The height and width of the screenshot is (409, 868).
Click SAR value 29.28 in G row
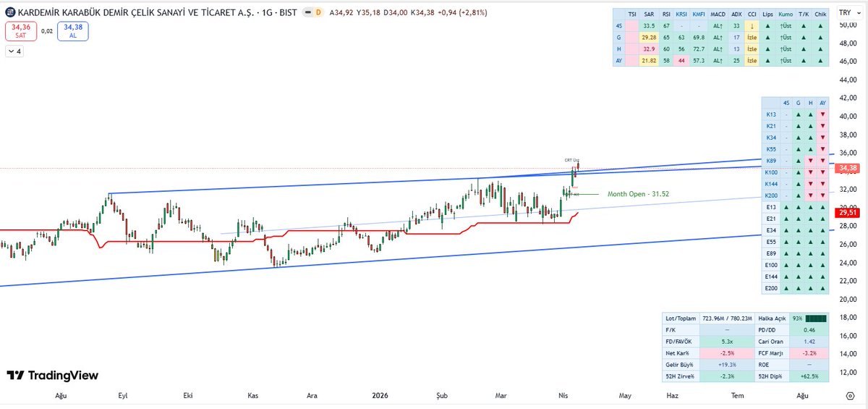click(650, 37)
